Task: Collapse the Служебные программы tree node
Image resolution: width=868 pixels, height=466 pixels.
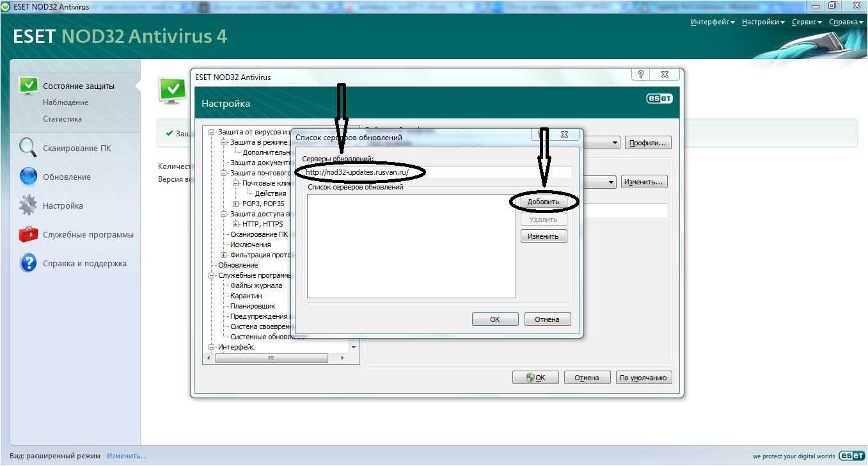Action: pyautogui.click(x=212, y=275)
